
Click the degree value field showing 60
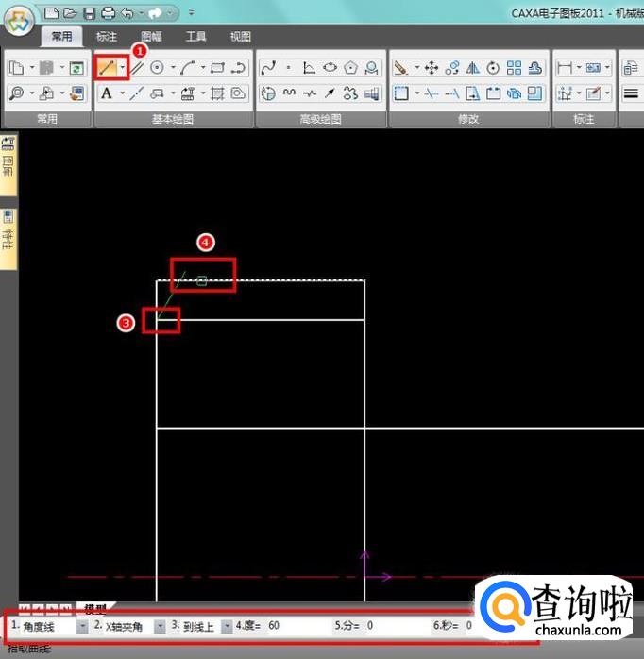[x=295, y=626]
